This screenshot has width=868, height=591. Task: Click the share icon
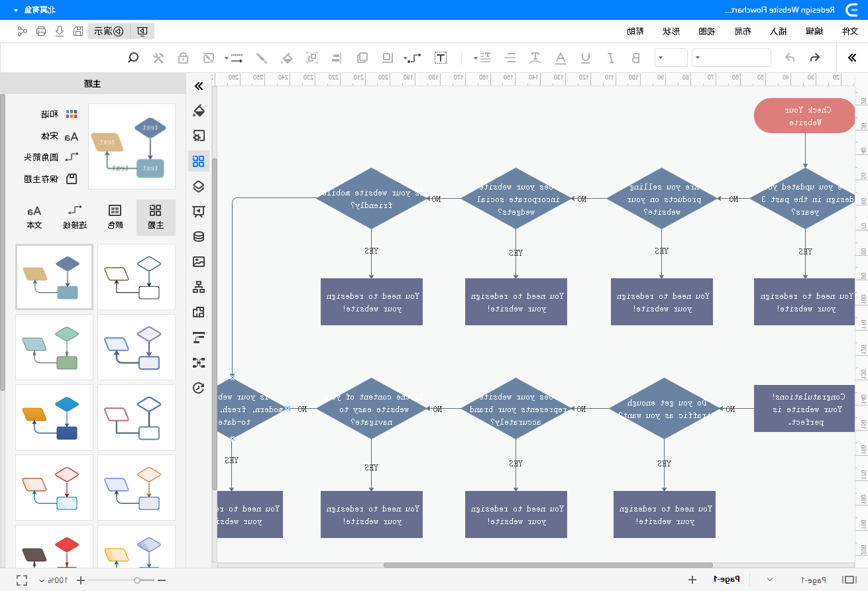tap(23, 31)
